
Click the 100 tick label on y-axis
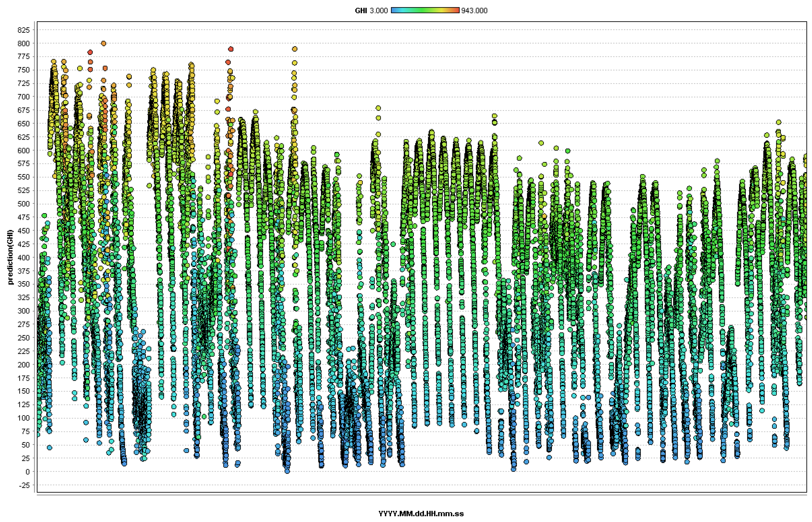tap(23, 418)
